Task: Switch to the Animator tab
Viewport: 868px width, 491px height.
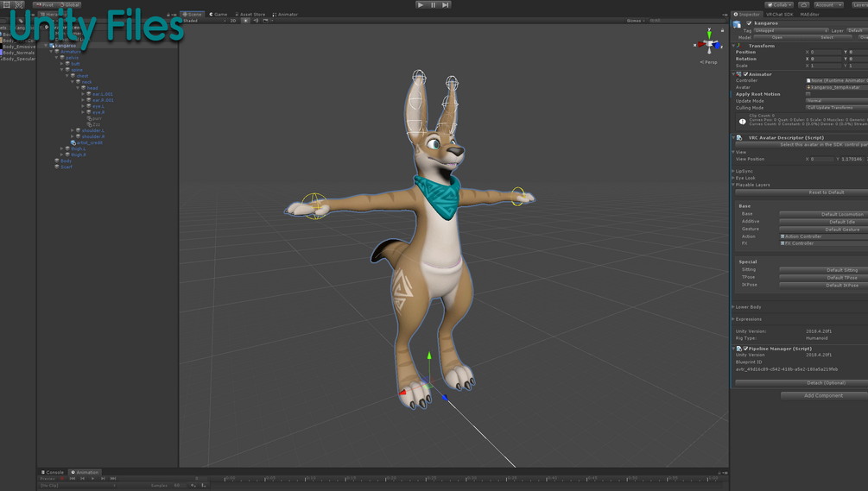Action: coord(285,15)
